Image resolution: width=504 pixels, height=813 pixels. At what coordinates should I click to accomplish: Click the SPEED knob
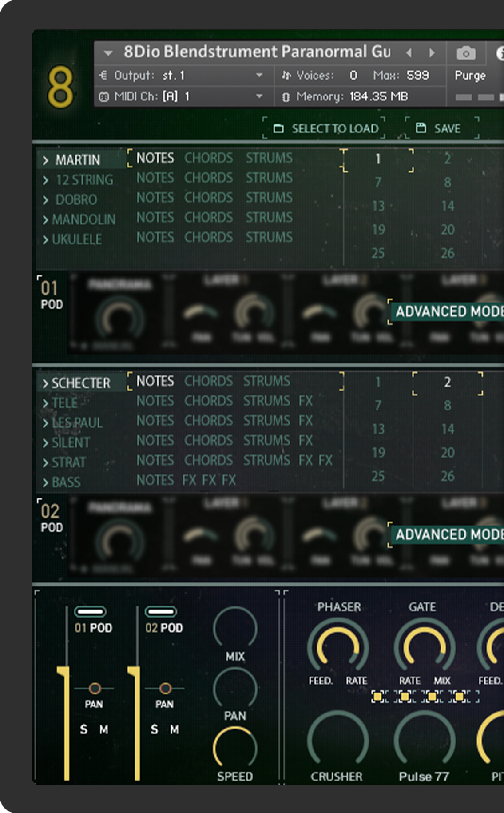click(235, 747)
